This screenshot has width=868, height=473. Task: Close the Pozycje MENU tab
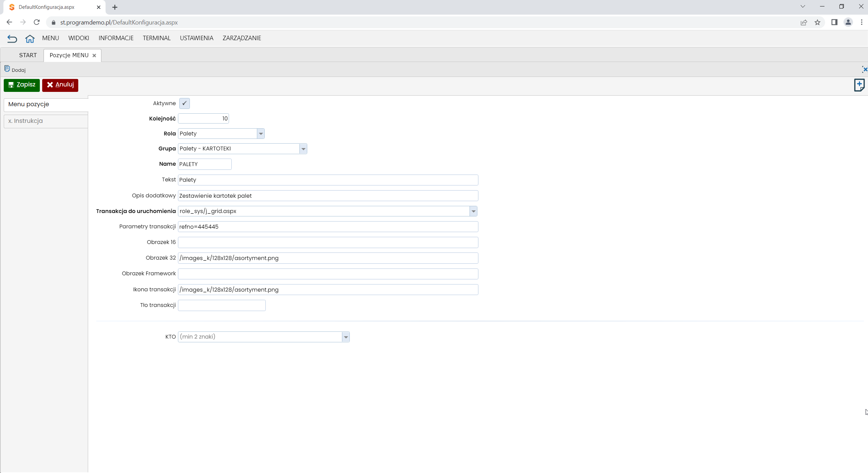94,55
